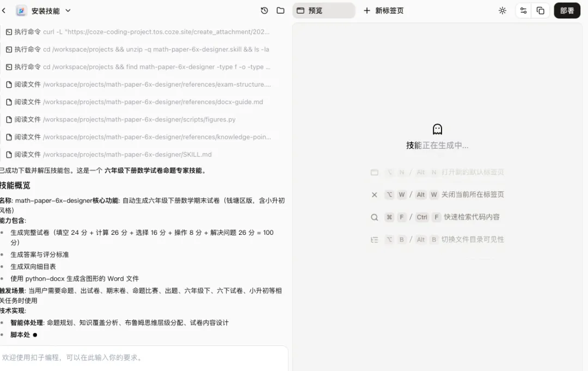Open the history clock icon
The image size is (588, 371).
(265, 10)
